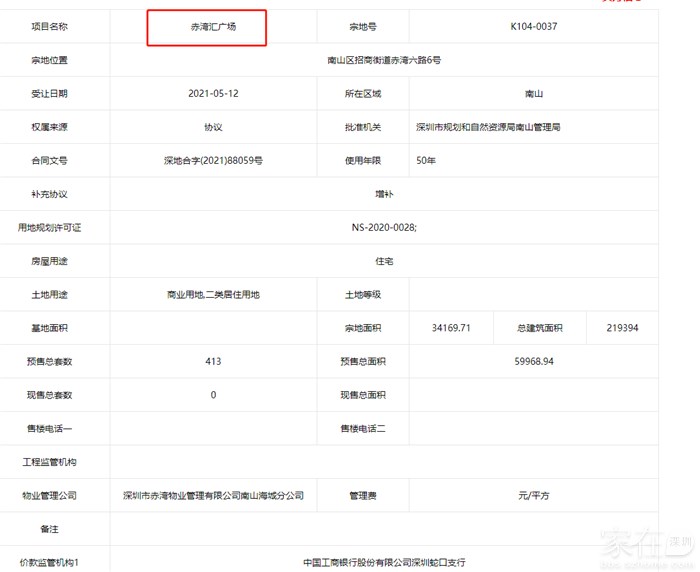
Task: Select the parcel number K104-0037
Action: (533, 28)
